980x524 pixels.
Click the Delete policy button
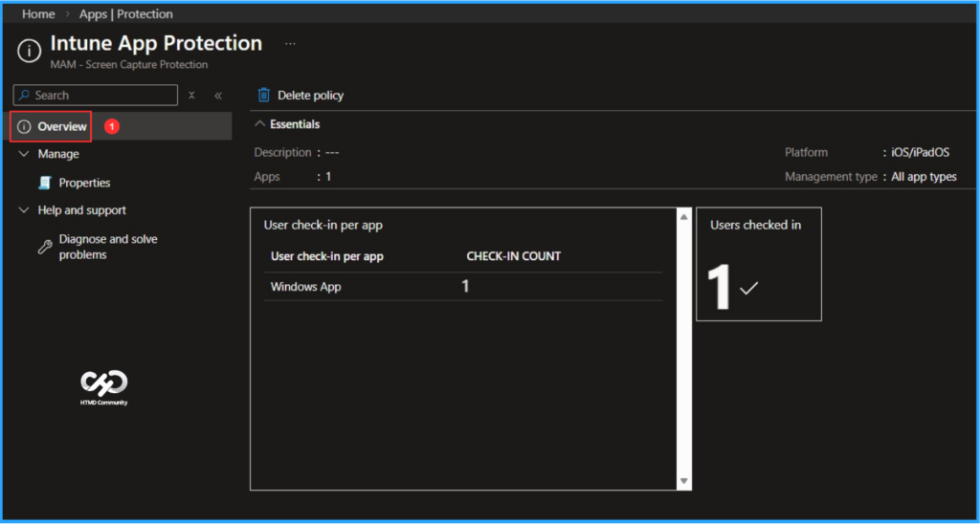301,96
